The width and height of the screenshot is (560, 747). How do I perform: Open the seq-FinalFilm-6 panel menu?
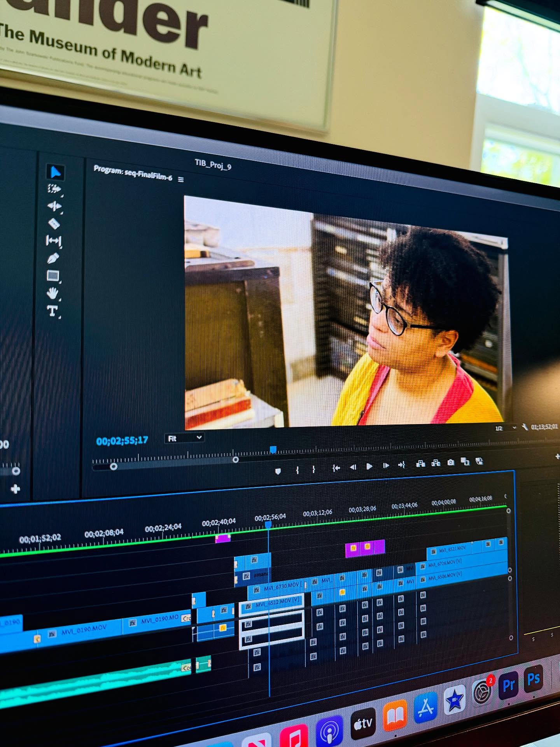click(x=181, y=179)
